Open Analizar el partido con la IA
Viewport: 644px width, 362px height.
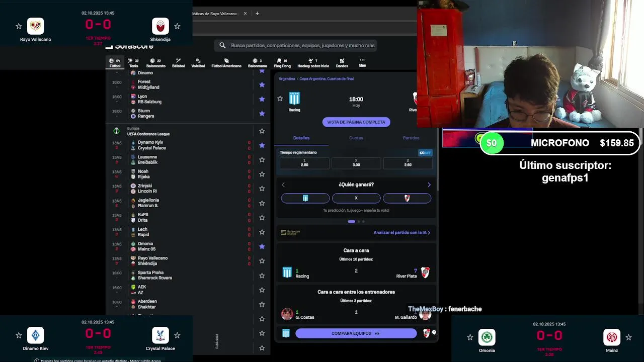tap(401, 233)
